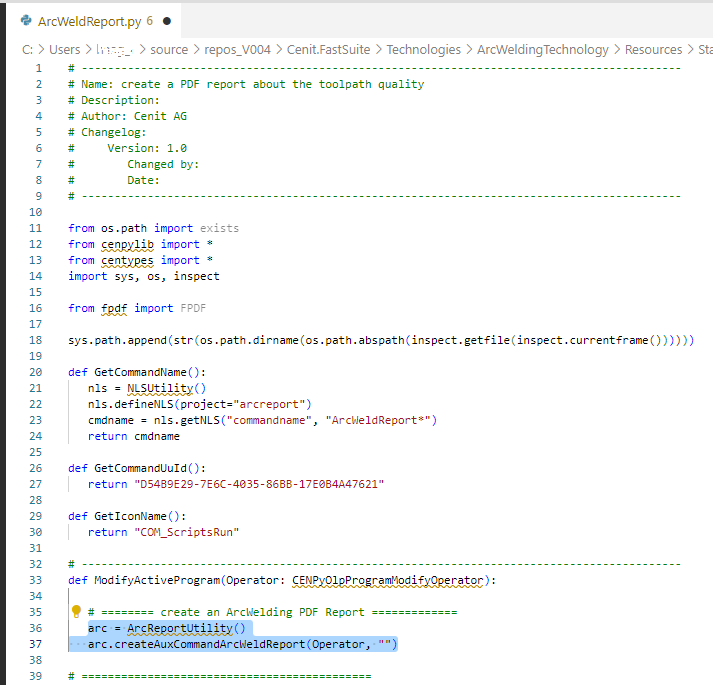Click the problem count 6 on the tab

click(149, 20)
